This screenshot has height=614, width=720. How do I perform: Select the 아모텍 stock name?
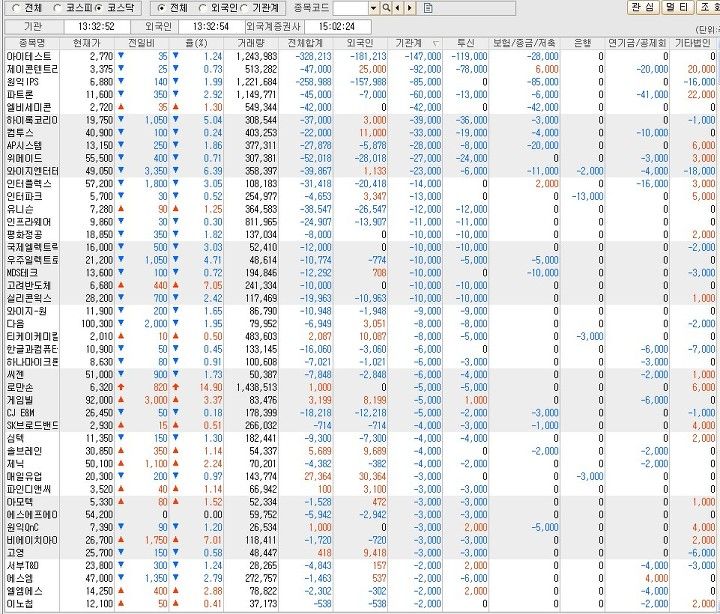point(20,502)
